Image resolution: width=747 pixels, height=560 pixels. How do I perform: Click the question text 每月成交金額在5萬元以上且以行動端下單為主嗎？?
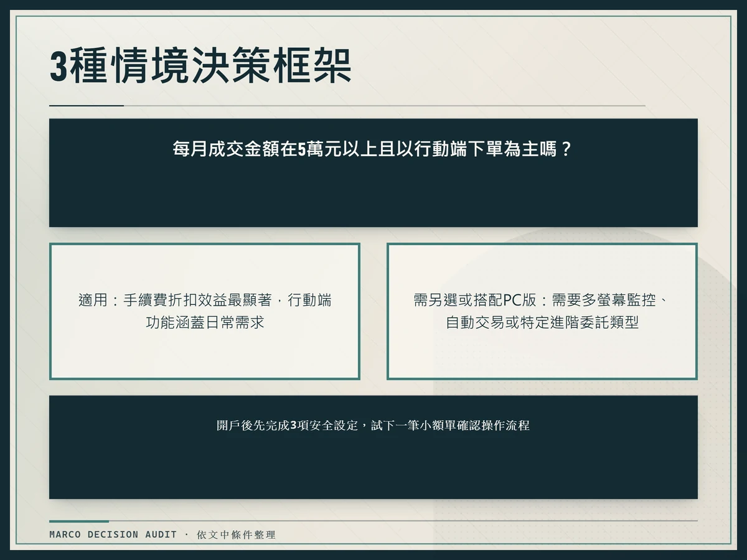click(x=373, y=149)
